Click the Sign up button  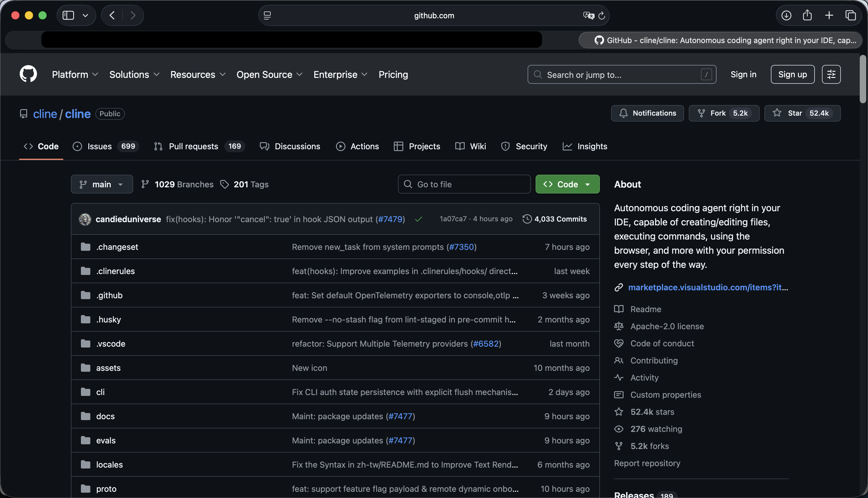792,74
